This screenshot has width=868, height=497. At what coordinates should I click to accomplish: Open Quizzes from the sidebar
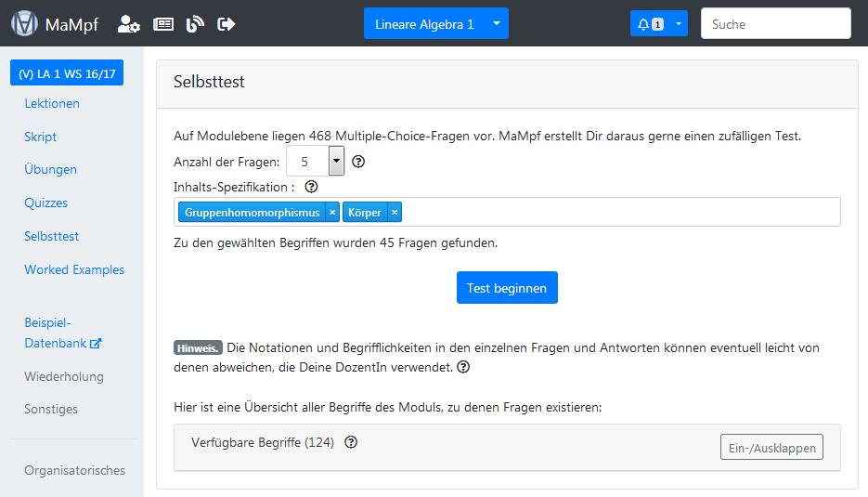46,203
